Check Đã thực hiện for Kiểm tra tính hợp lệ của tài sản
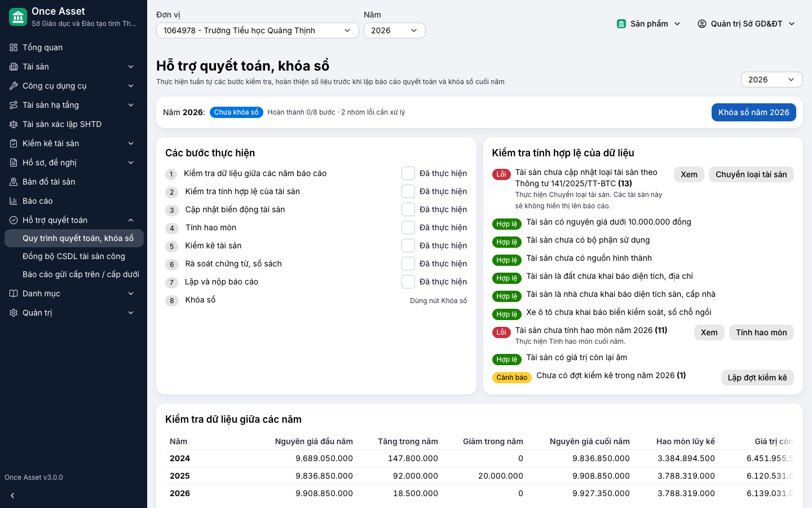 (408, 191)
